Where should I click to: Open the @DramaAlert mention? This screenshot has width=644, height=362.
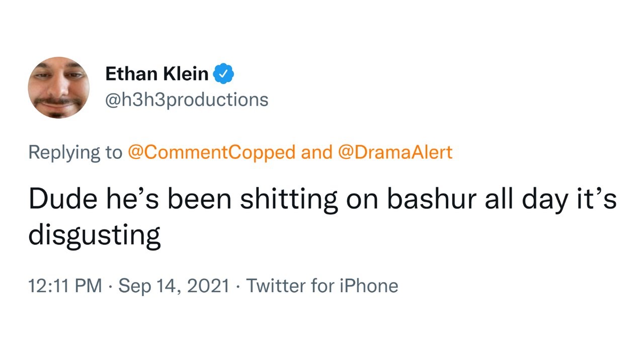click(395, 152)
